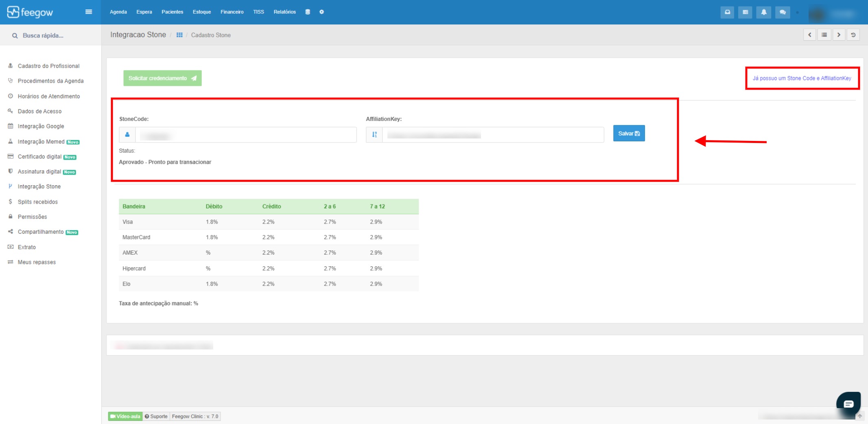Select Integração Stone in sidebar

click(x=39, y=187)
